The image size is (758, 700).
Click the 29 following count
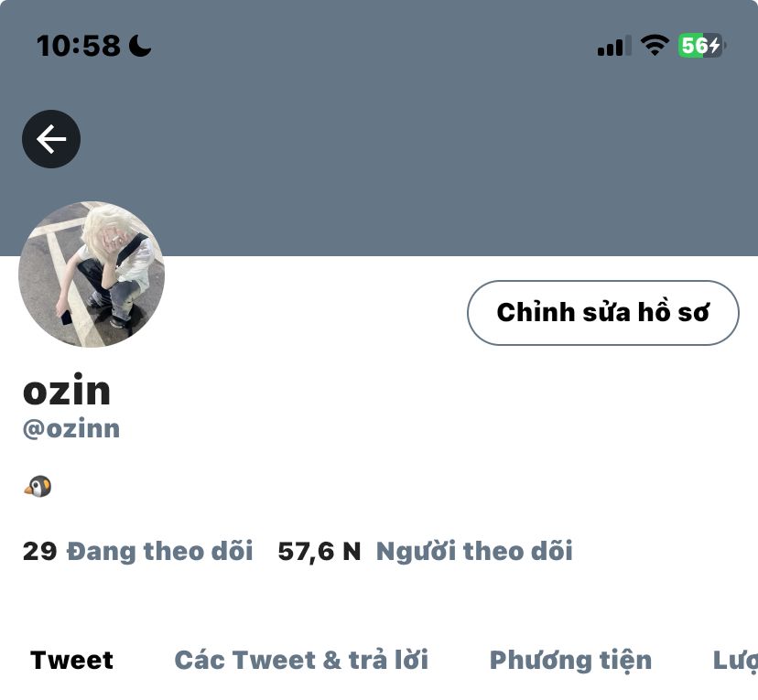39,551
